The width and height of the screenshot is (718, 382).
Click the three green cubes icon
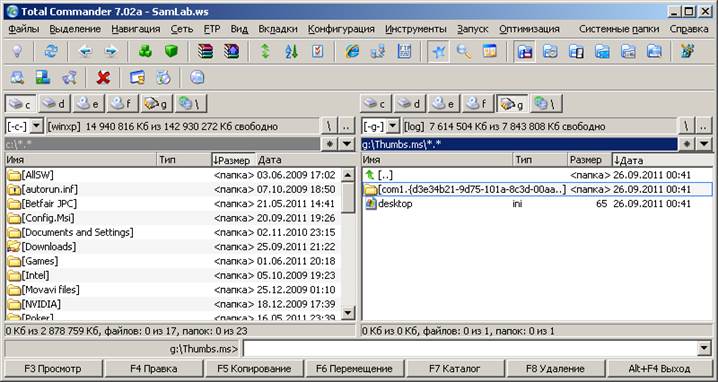pyautogui.click(x=145, y=51)
